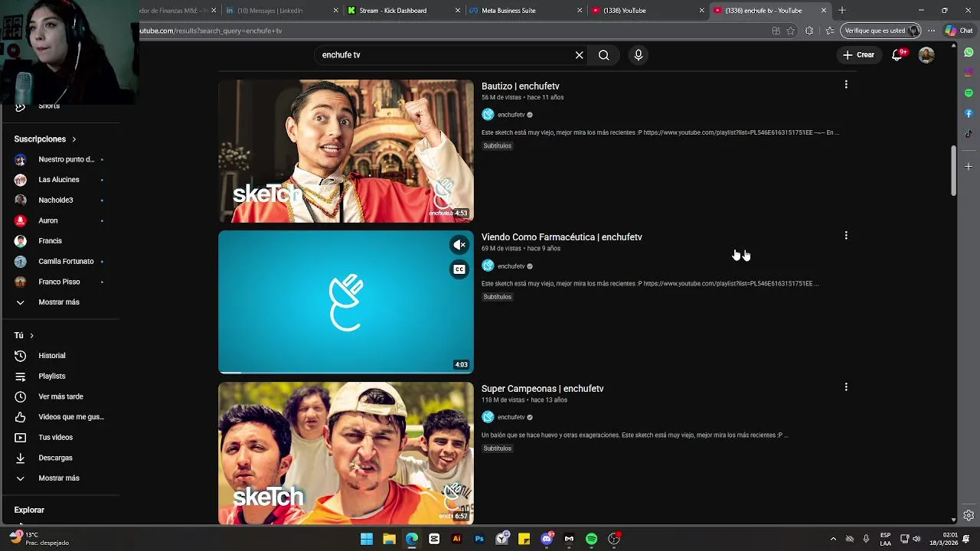980x551 pixels.
Task: Start voice search with microphone icon
Action: coord(638,55)
